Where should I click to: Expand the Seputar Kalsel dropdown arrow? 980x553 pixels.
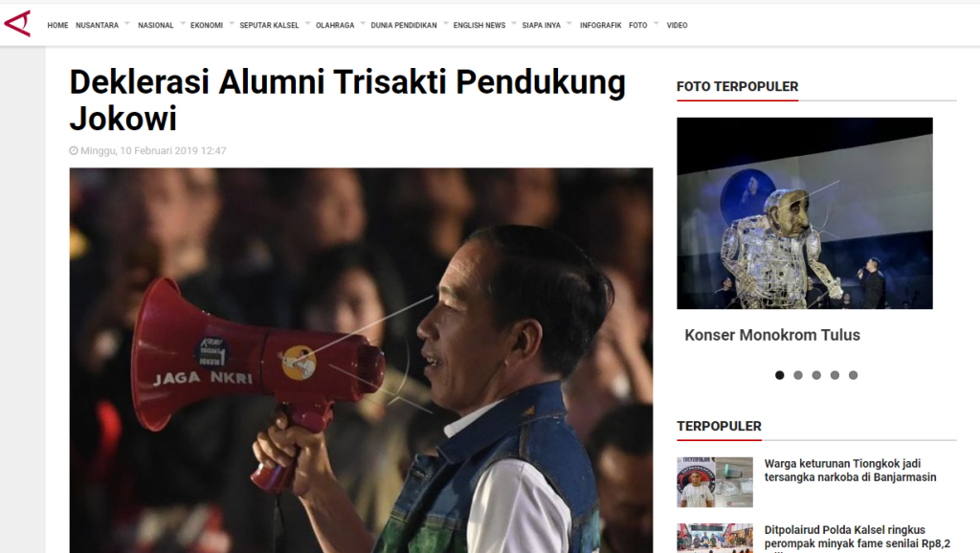click(307, 24)
